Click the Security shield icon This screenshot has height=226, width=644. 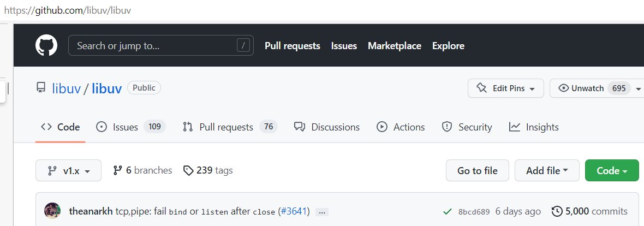447,127
